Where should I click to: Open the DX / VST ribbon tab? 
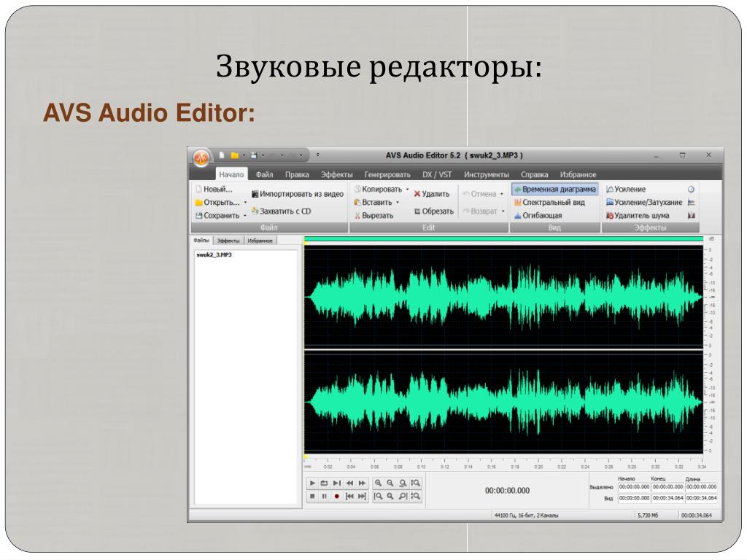click(x=437, y=174)
